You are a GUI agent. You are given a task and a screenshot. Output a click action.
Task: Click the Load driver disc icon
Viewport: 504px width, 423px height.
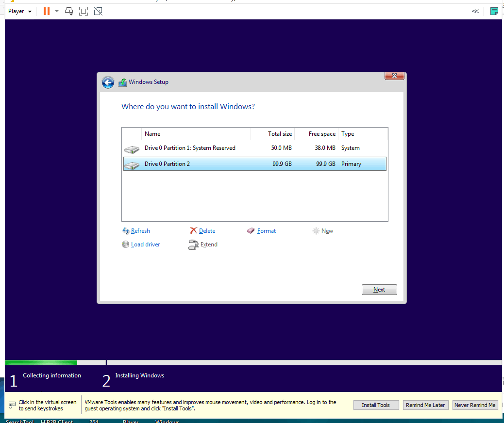125,244
